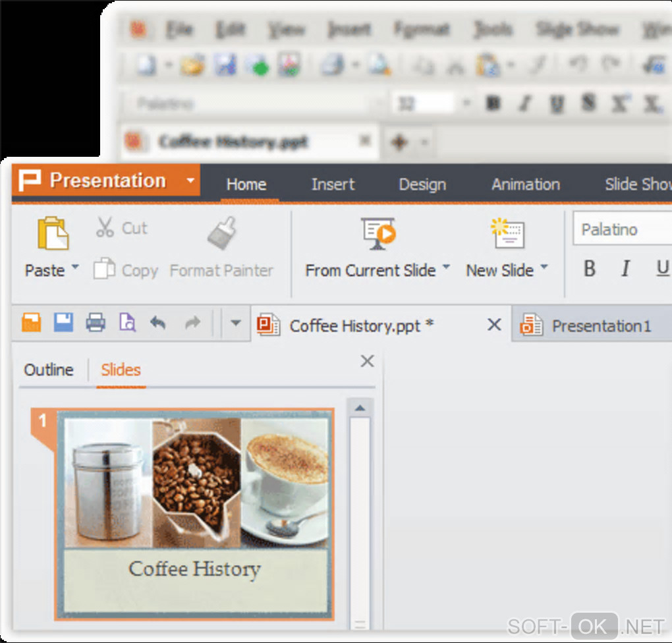Image resolution: width=672 pixels, height=643 pixels.
Task: Expand the New Slide dropdown arrow
Action: pyautogui.click(x=544, y=267)
